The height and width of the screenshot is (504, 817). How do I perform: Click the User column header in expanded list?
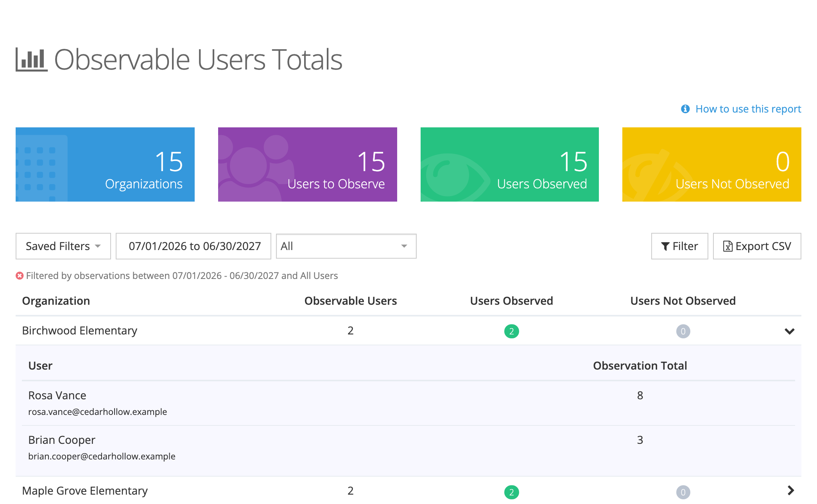point(40,366)
